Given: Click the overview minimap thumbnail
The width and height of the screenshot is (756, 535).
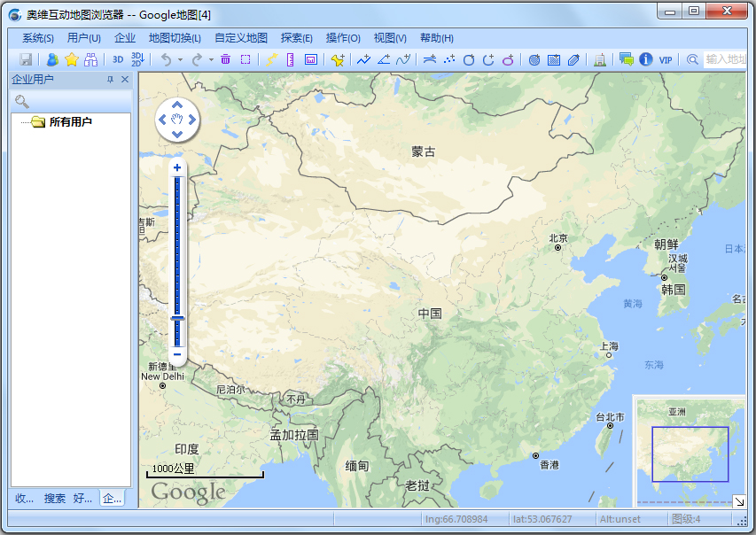Looking at the screenshot, I should point(690,452).
